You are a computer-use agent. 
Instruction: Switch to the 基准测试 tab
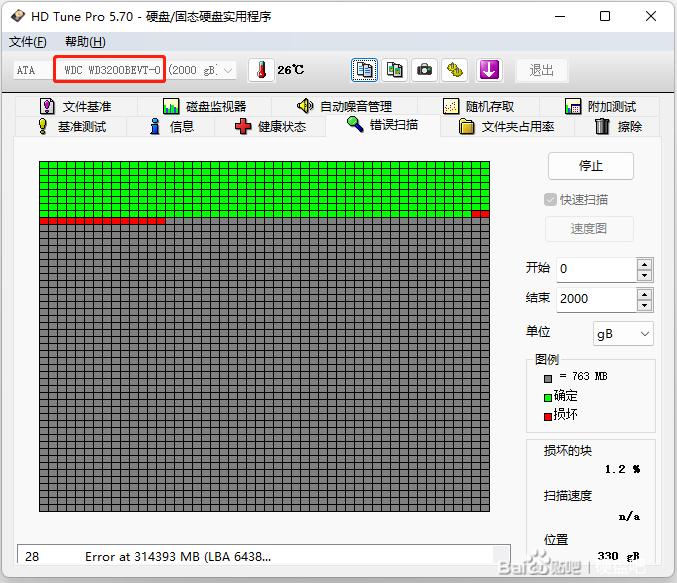point(72,127)
